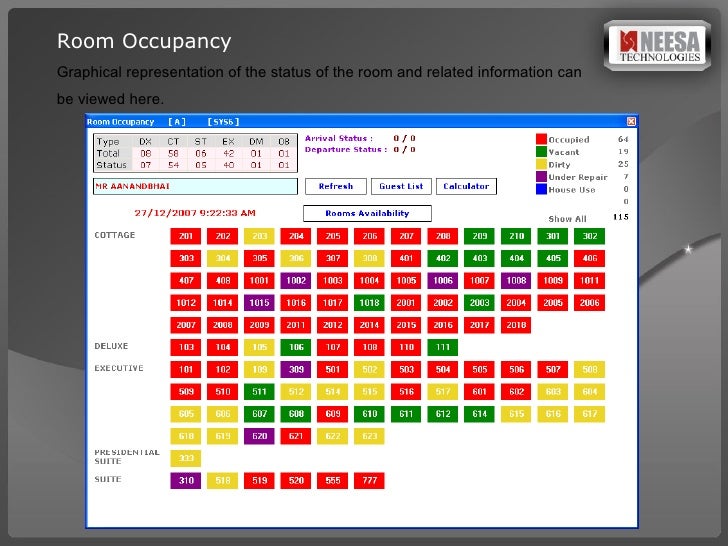Screen dimensions: 728x546
Task: Click presidential suite room 333 tile
Action: [186, 458]
